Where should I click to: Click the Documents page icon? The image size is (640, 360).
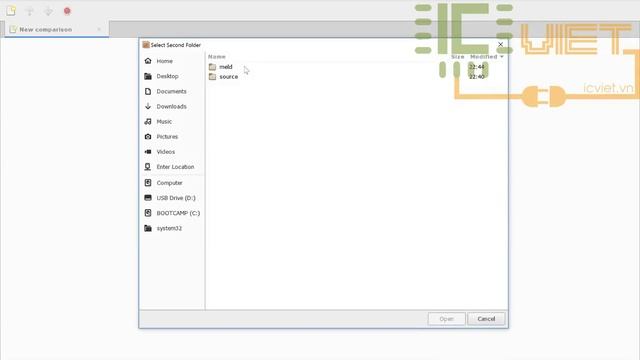click(x=148, y=91)
